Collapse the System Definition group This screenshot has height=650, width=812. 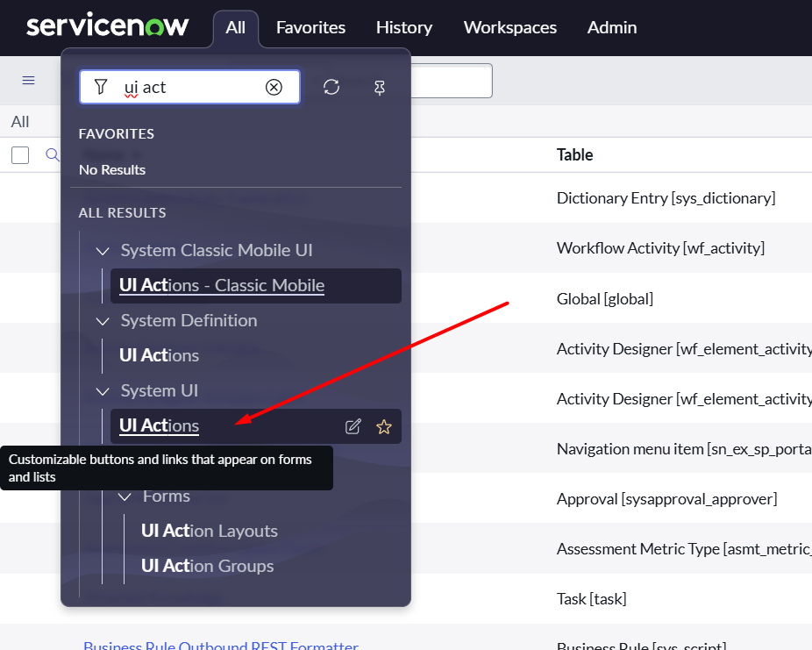click(103, 321)
